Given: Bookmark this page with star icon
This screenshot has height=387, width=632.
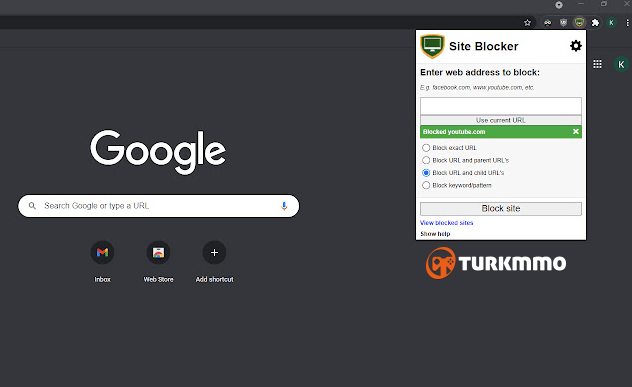Looking at the screenshot, I should 527,23.
